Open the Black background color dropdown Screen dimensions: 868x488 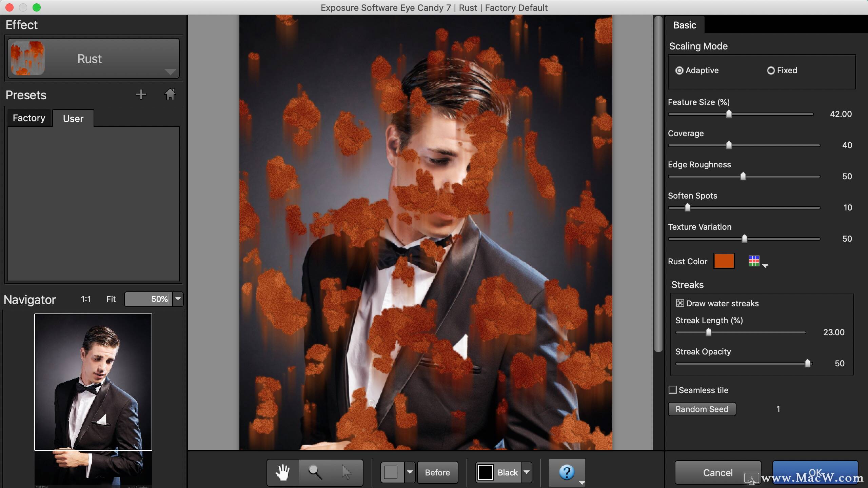pos(527,472)
